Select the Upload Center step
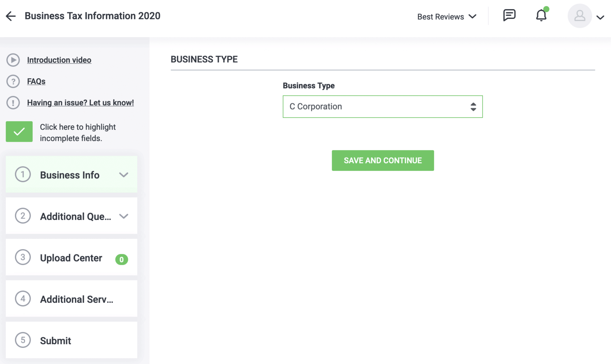This screenshot has height=364, width=611. coord(71,258)
